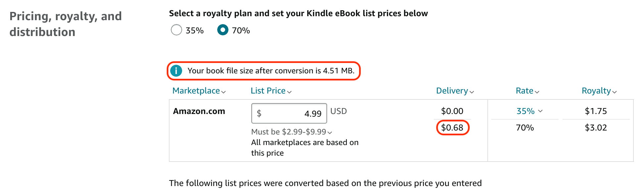
Task: Expand the Marketplace column header
Action: [199, 91]
